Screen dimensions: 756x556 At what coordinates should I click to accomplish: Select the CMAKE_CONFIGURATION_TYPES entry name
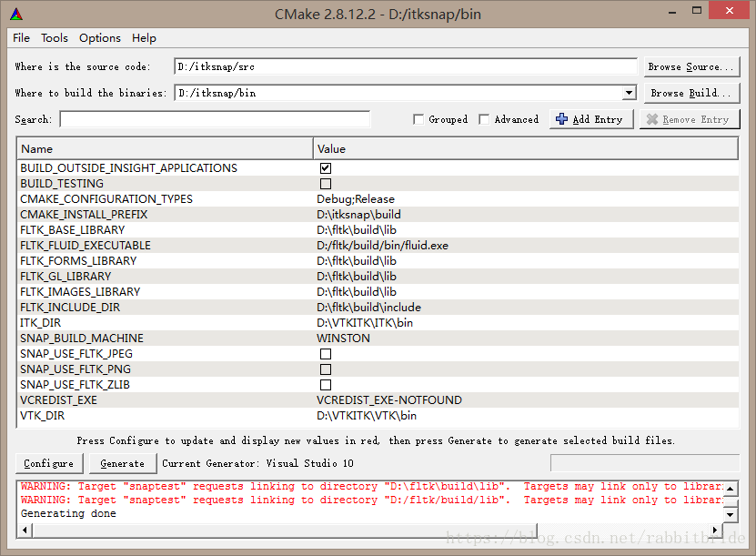tap(106, 199)
